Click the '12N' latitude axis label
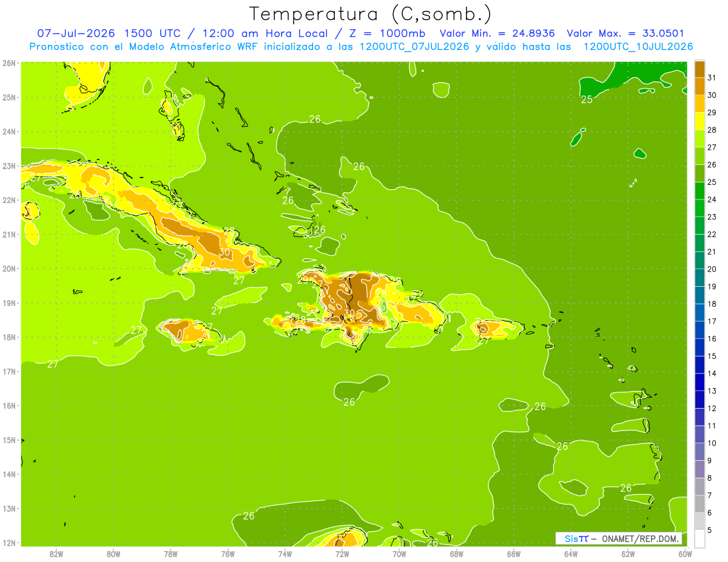Screen dimensions: 728x562 pyautogui.click(x=8, y=543)
